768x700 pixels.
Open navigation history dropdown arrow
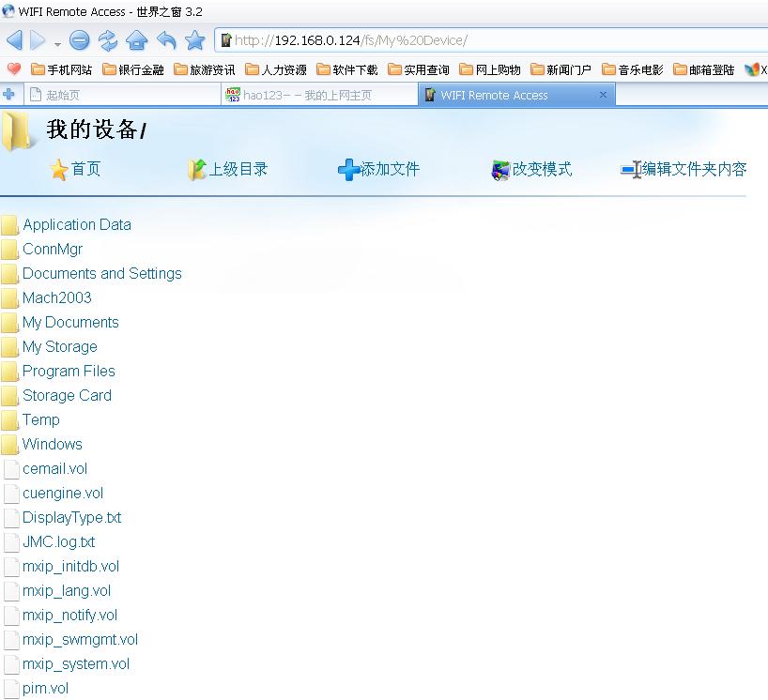click(57, 43)
